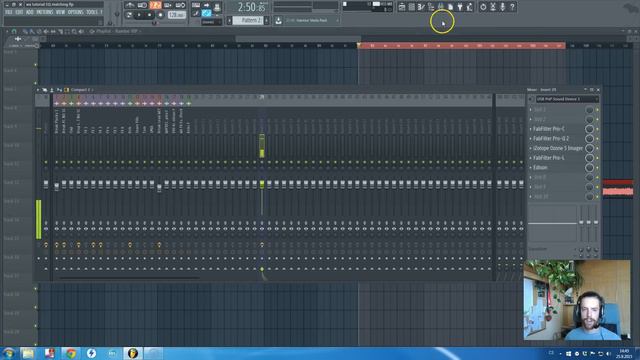640x360 pixels.
Task: Open the FabFilter Pro-C slot options arrow
Action: [x=531, y=129]
